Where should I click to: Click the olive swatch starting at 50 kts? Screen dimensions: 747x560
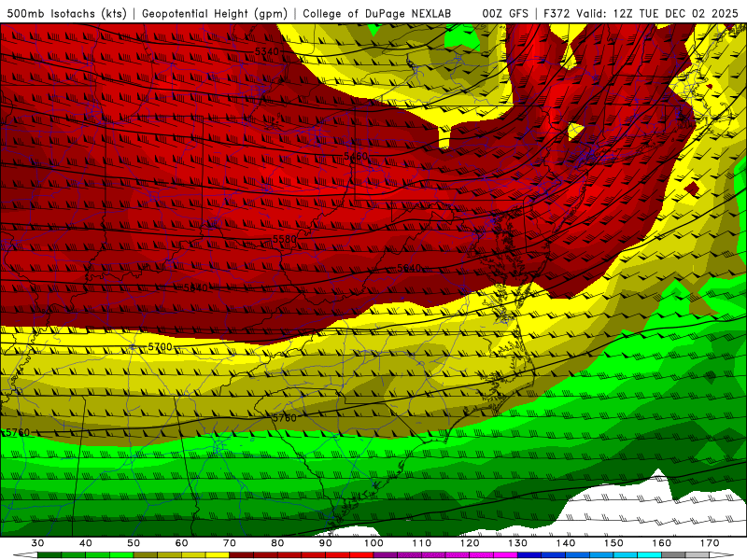click(x=146, y=555)
